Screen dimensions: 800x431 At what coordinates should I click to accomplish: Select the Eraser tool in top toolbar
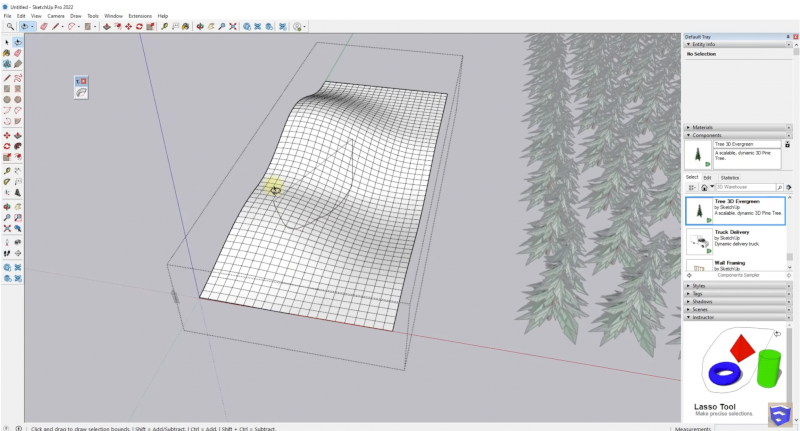pos(43,26)
